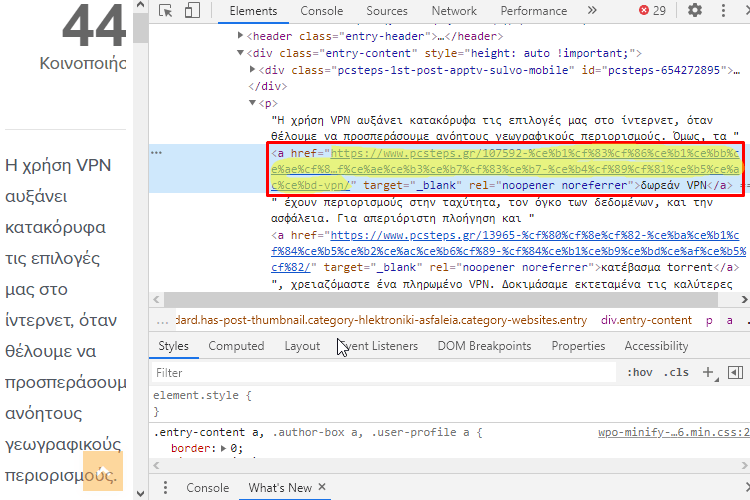Image resolution: width=750 pixels, height=500 pixels.
Task: Expand the pcsteps-1st-post-apptv div node
Action: (253, 69)
